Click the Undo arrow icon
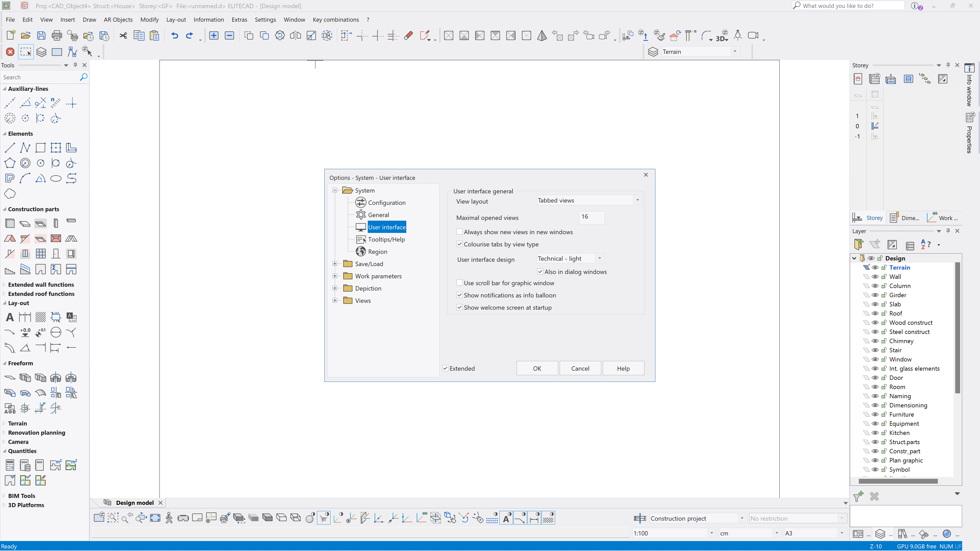The width and height of the screenshot is (980, 551). coord(175,35)
